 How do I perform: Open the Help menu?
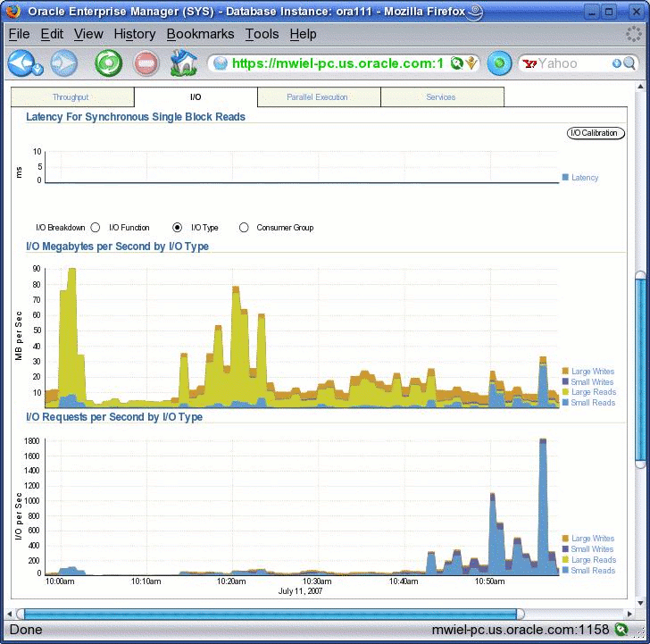[303, 34]
